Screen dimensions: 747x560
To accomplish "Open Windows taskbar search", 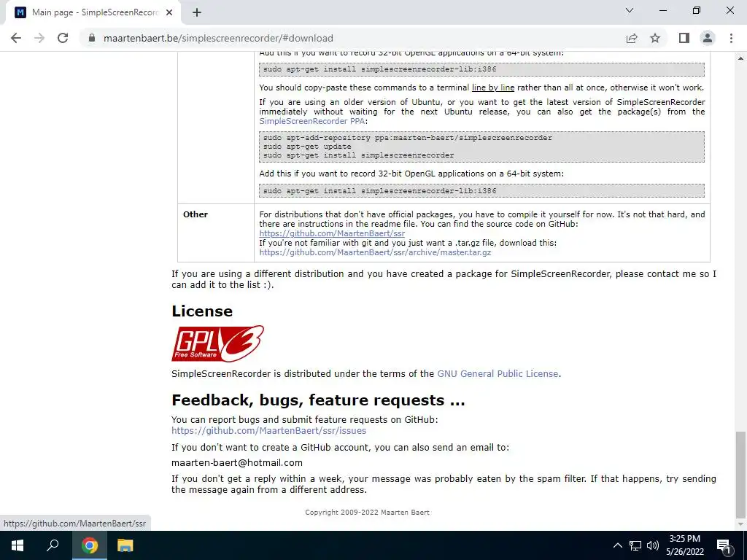I will [x=53, y=545].
